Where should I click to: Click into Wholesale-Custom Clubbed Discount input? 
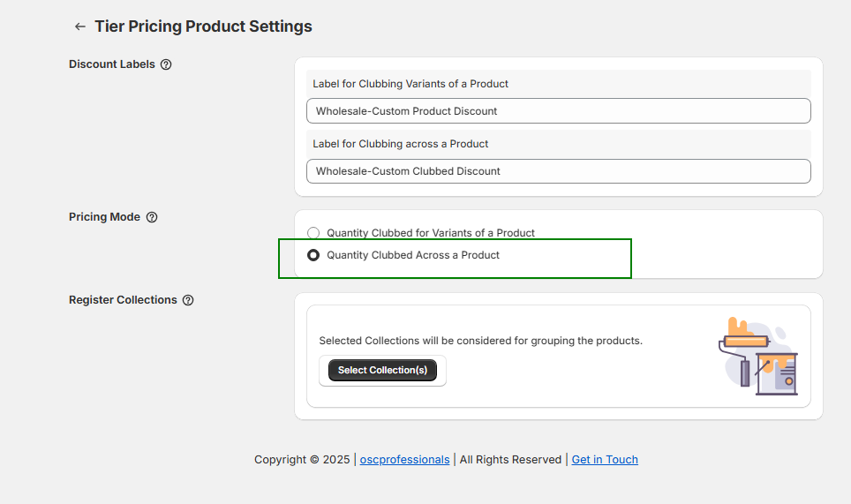[x=558, y=171]
